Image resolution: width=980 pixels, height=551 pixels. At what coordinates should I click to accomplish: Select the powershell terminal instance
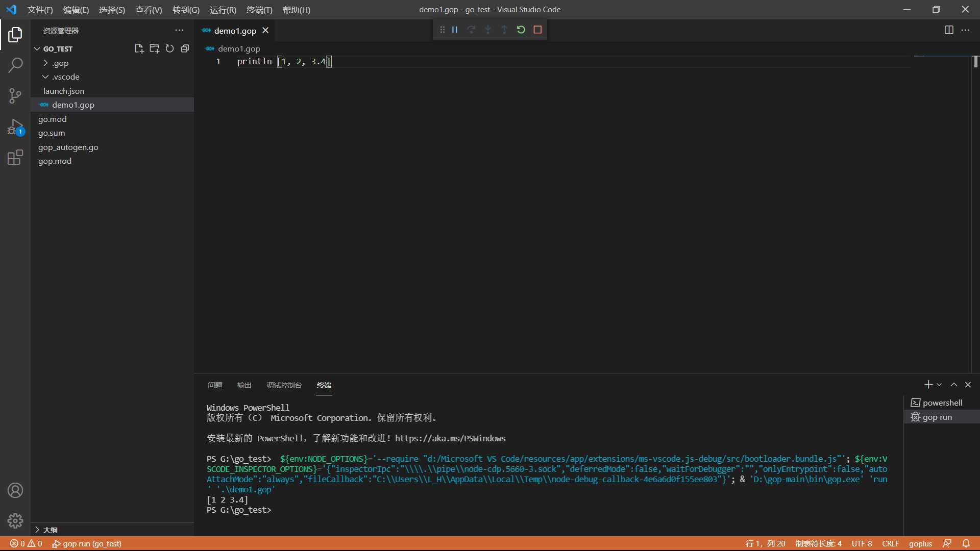[942, 403]
